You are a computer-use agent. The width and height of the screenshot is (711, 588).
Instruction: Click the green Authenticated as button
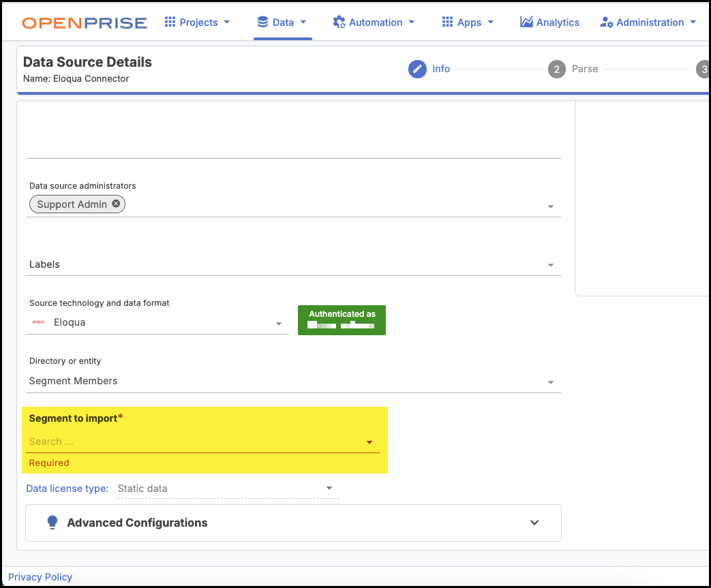[x=342, y=320]
